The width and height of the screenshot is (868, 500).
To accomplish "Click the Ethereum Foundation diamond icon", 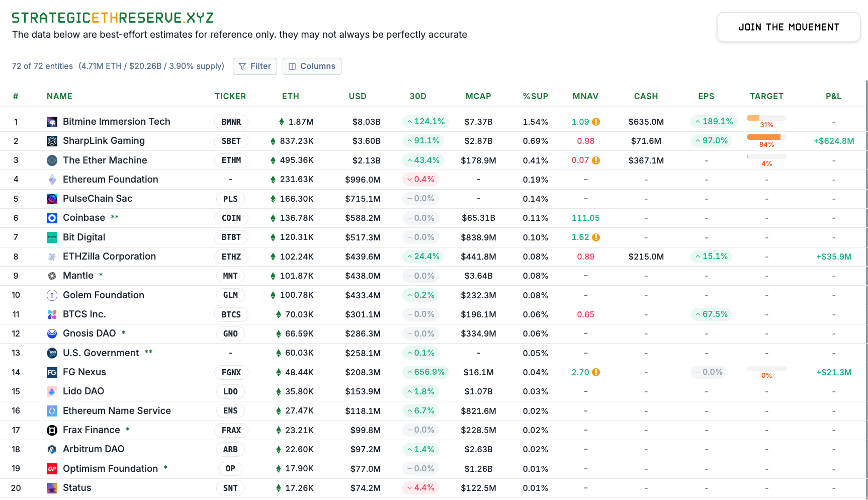I will (x=52, y=180).
